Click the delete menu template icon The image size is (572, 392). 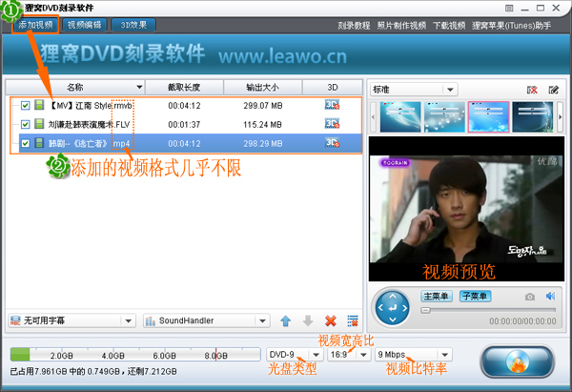point(532,90)
